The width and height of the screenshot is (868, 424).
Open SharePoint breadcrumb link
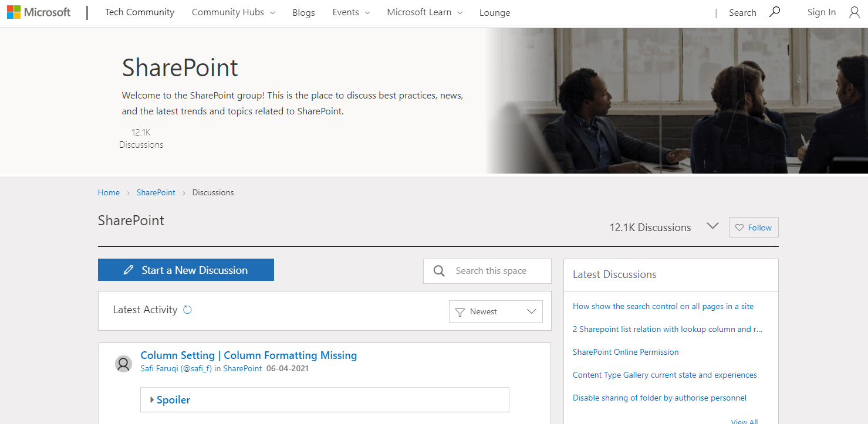point(156,192)
